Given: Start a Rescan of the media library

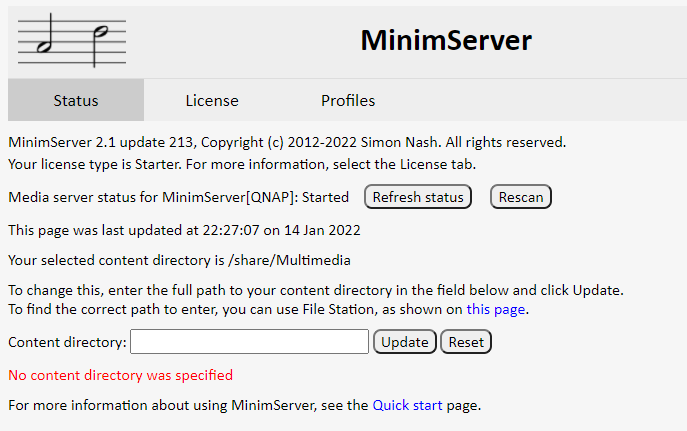Looking at the screenshot, I should 520,197.
